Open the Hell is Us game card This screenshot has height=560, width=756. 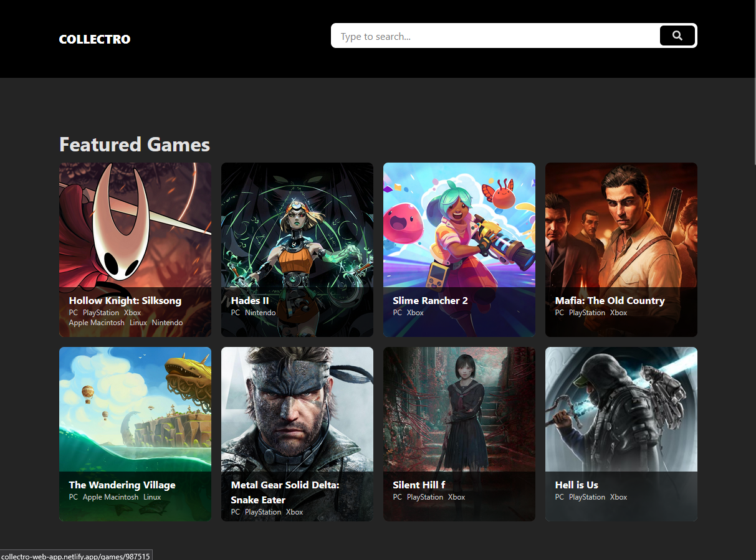click(x=621, y=408)
